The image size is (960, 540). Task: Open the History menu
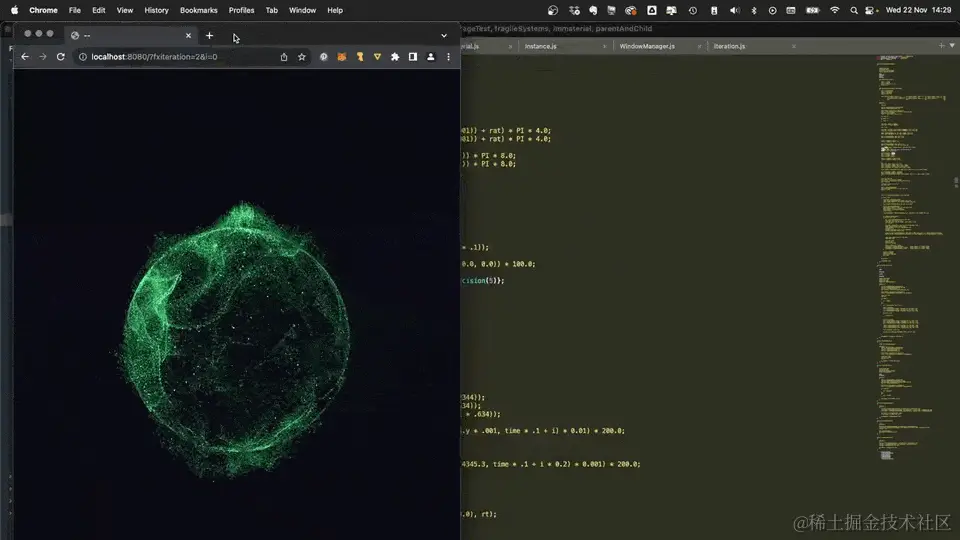pyautogui.click(x=156, y=10)
